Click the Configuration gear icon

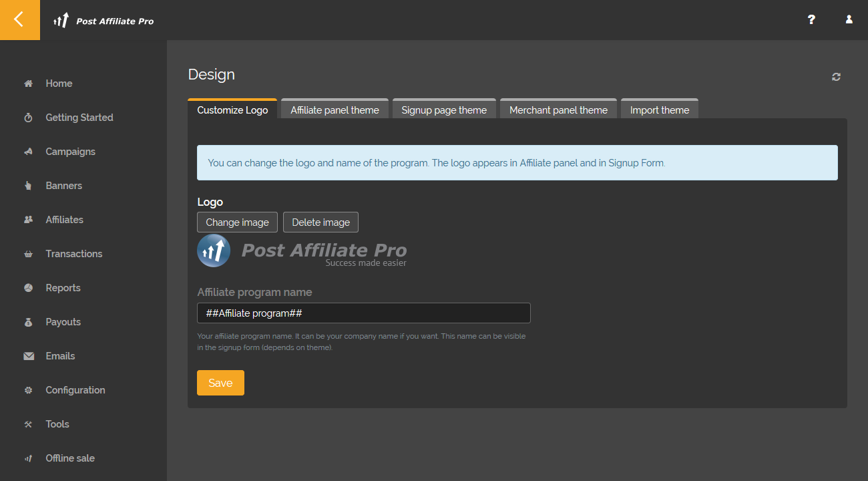click(x=28, y=390)
